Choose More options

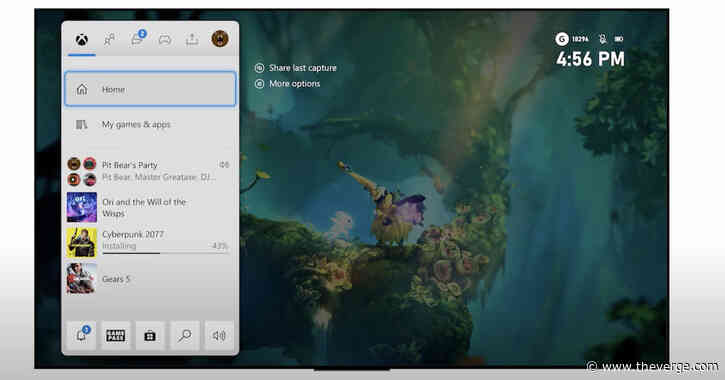click(x=288, y=84)
